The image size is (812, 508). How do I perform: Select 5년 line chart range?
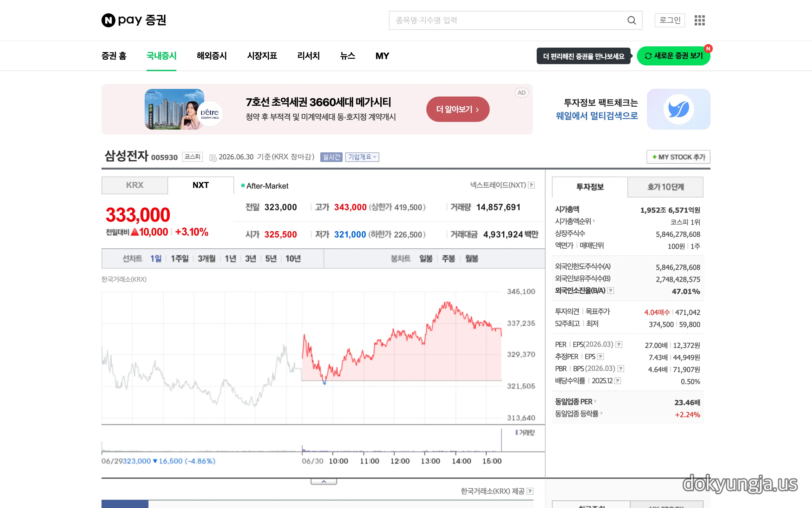pos(271,259)
